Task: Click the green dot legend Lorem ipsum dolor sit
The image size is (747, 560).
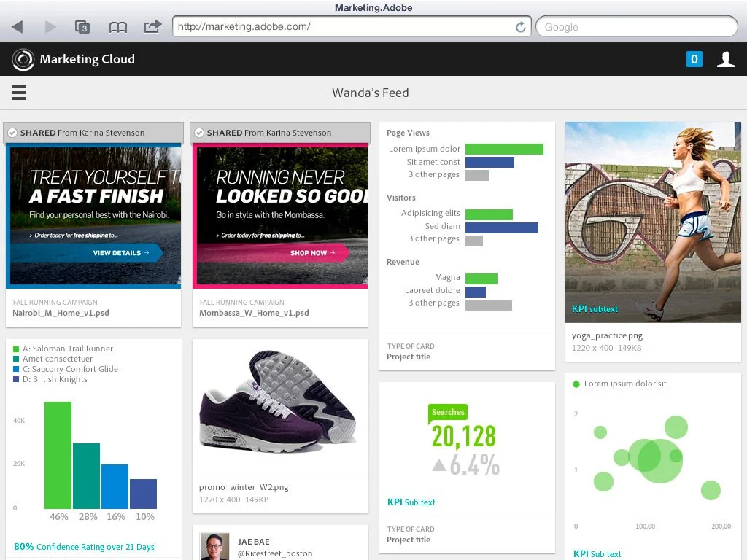Action: pyautogui.click(x=576, y=384)
